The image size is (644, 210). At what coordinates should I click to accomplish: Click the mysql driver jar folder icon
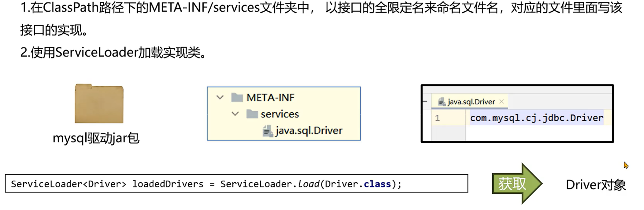coord(99,104)
